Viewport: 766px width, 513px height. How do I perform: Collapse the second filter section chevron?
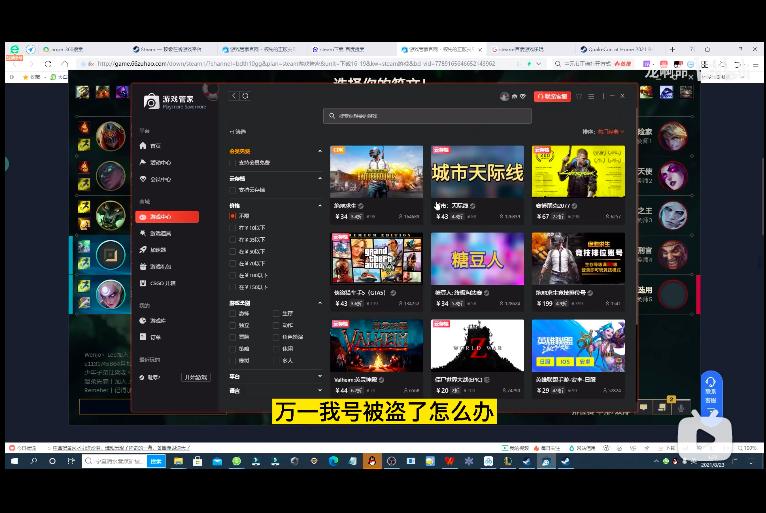(320, 178)
